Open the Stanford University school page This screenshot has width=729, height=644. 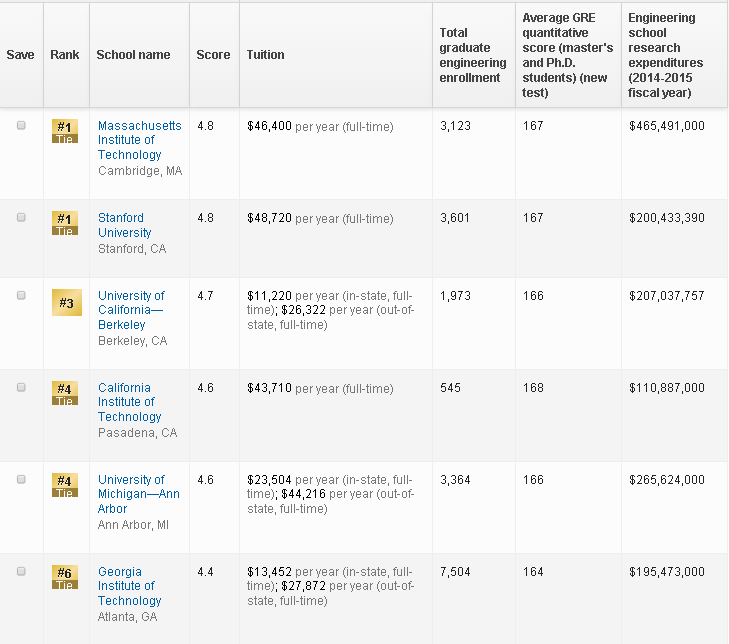124,225
